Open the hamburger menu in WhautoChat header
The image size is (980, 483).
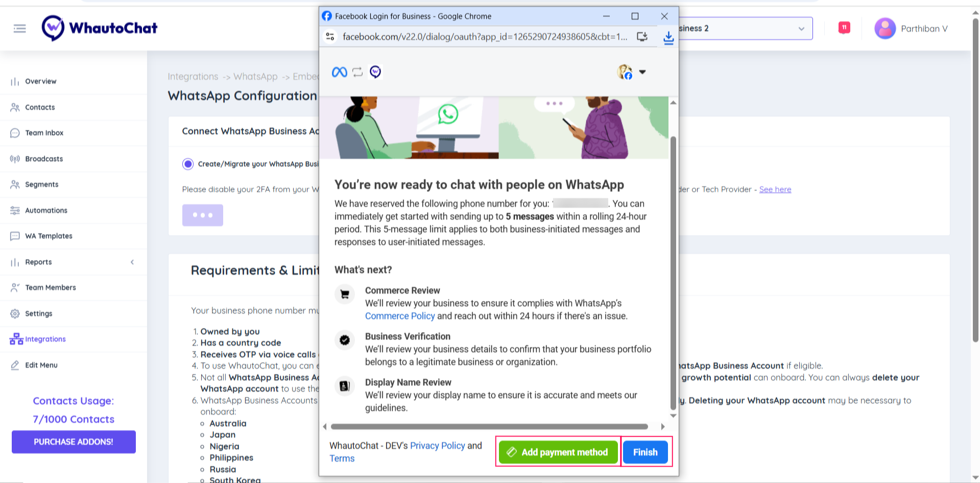20,29
